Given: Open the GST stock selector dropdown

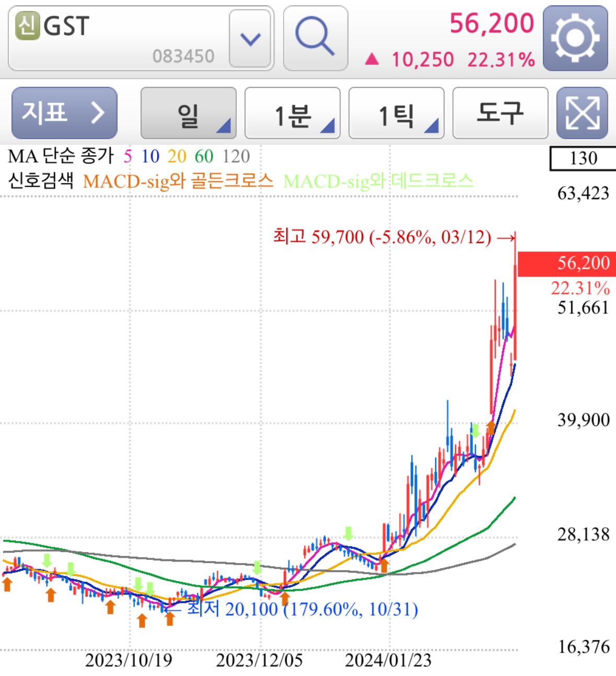Looking at the screenshot, I should tap(250, 38).
